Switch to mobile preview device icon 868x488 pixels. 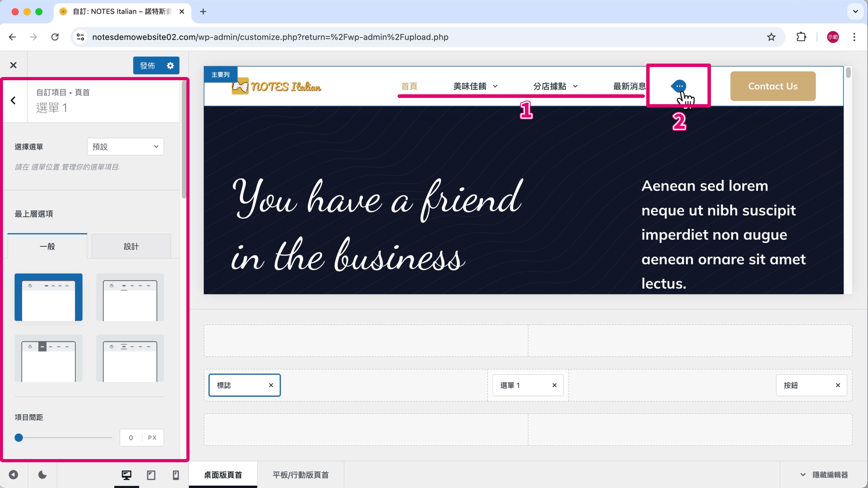tap(176, 475)
